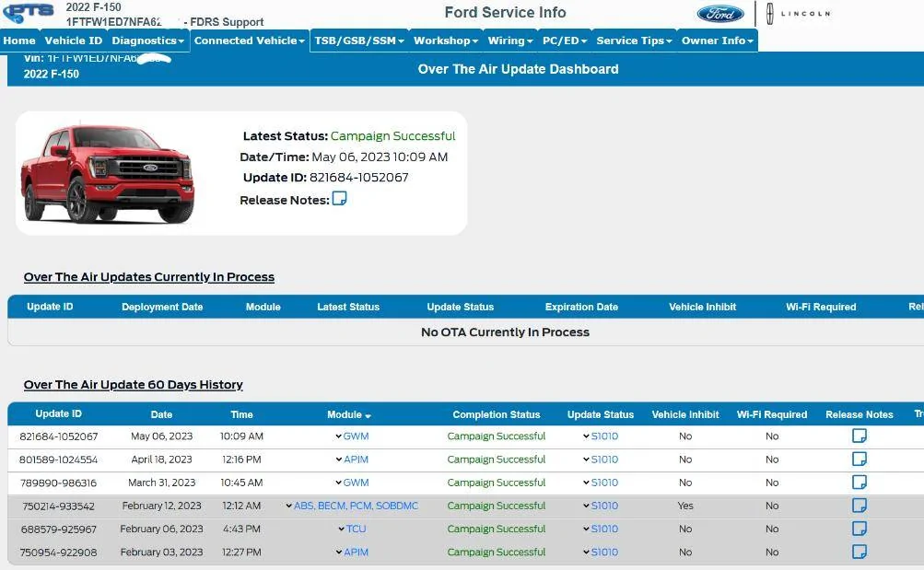This screenshot has height=570, width=924.
Task: Click Over The Air Update 60 Days History heading
Action: [134, 385]
